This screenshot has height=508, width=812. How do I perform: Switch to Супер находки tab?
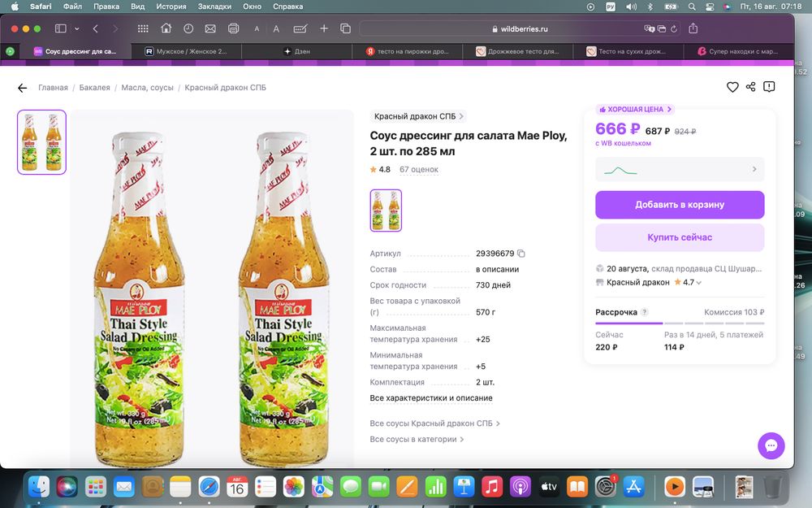(738, 51)
